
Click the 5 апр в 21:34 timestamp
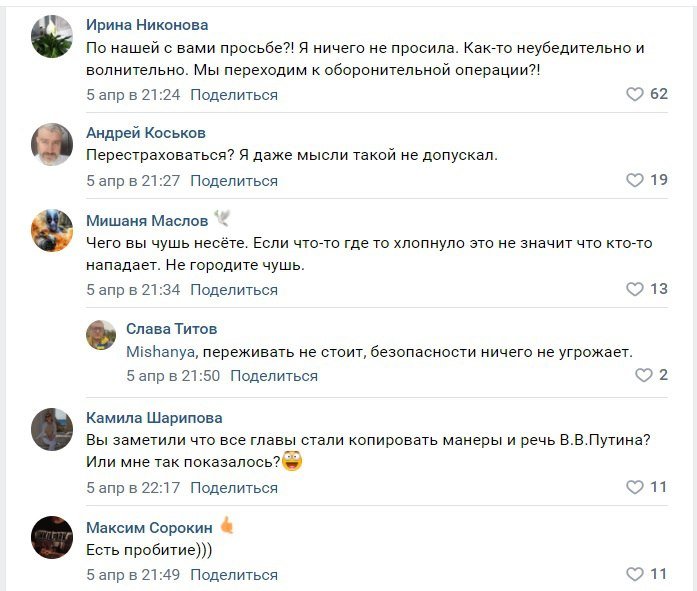133,290
